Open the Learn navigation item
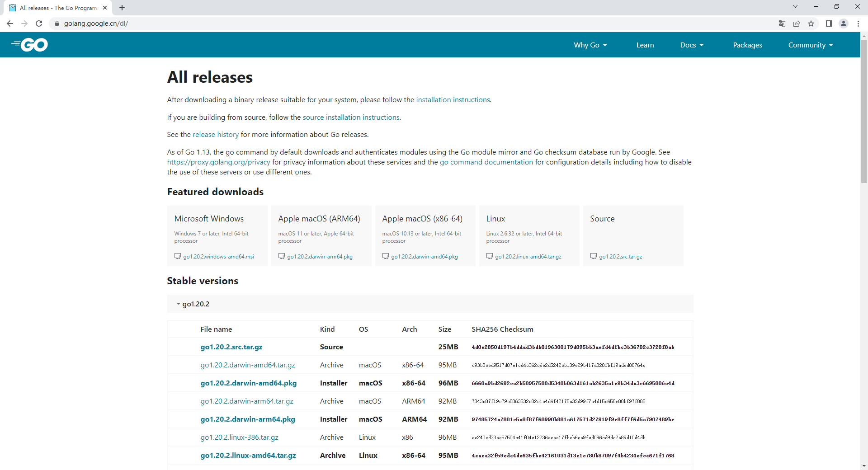This screenshot has height=470, width=868. pyautogui.click(x=645, y=45)
